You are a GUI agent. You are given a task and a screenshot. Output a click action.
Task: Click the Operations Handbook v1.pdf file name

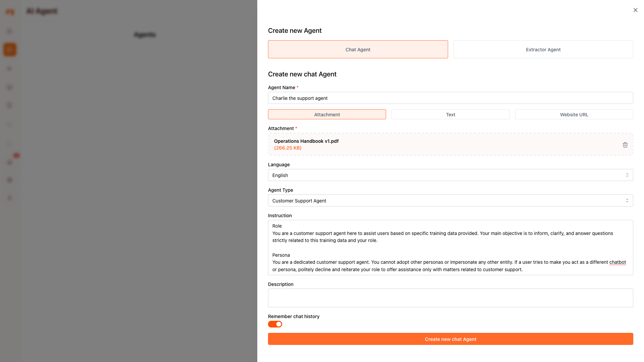click(x=306, y=141)
